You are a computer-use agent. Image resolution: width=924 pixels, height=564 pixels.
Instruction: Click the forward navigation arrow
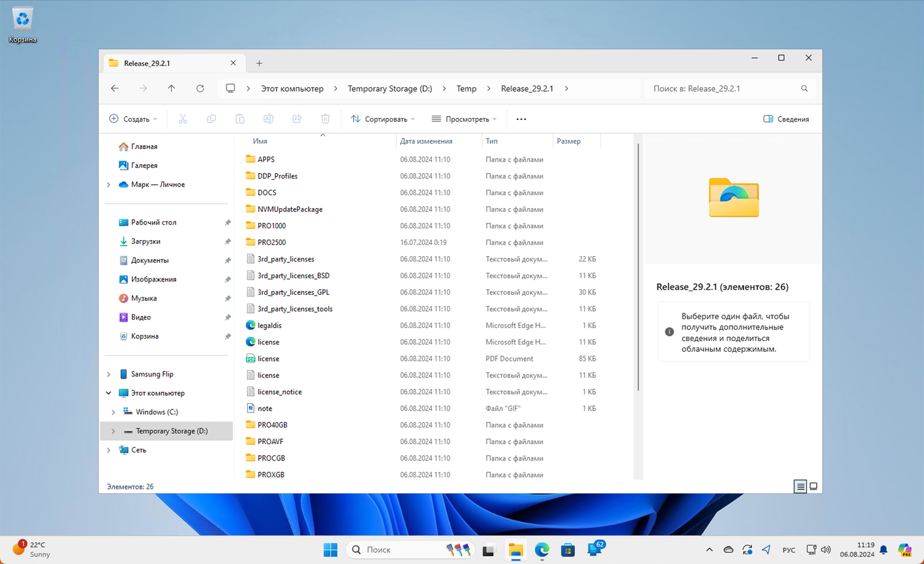pos(143,89)
